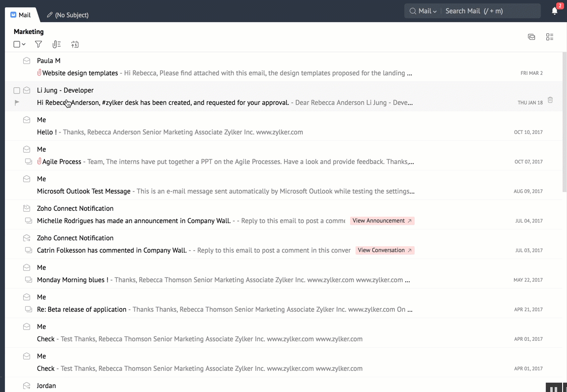Screen dimensions: 567x392
Task: Click the filter funnel icon
Action: (x=38, y=44)
